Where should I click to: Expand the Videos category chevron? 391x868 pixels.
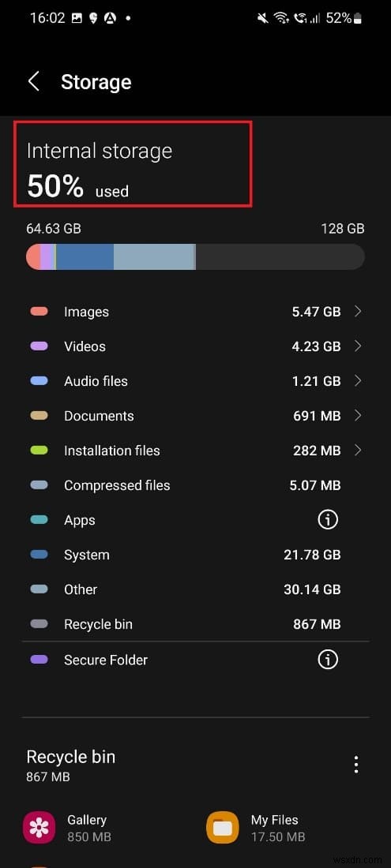(x=358, y=346)
